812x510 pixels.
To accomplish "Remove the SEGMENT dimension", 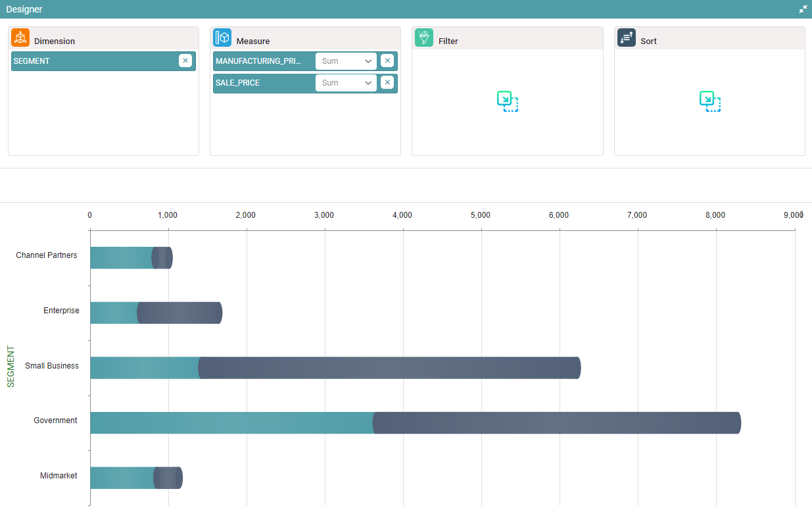I will [185, 61].
